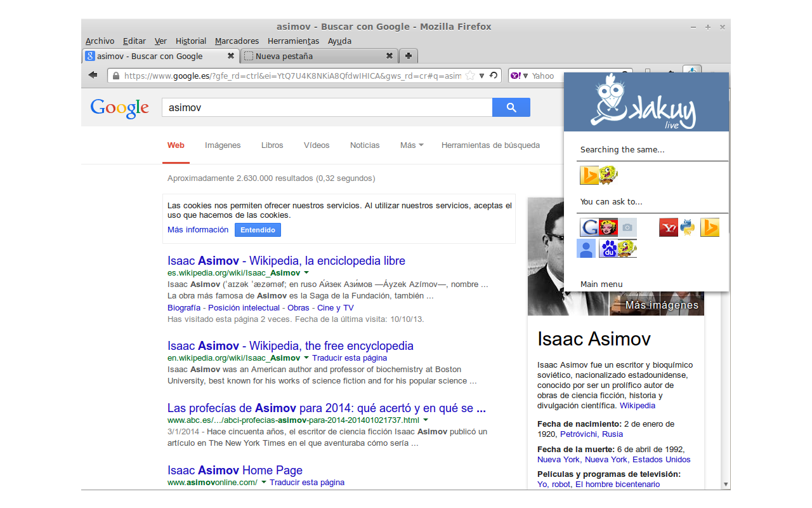
Task: Click the blue person silhouette icon
Action: 586,248
